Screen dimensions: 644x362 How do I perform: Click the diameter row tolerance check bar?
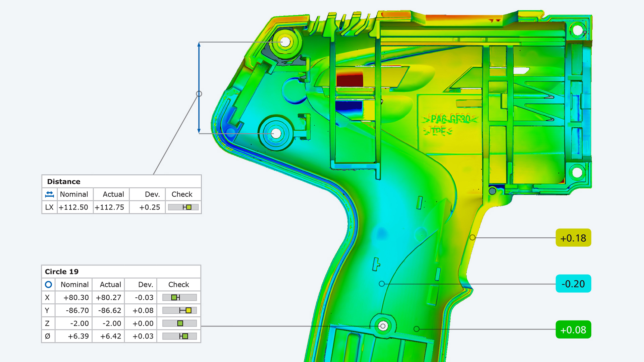pyautogui.click(x=179, y=336)
